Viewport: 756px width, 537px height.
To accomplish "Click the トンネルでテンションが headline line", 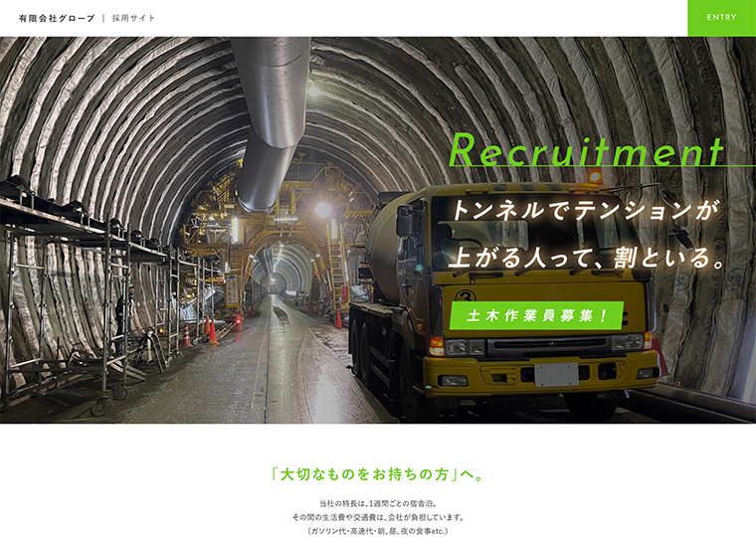I will (x=585, y=210).
